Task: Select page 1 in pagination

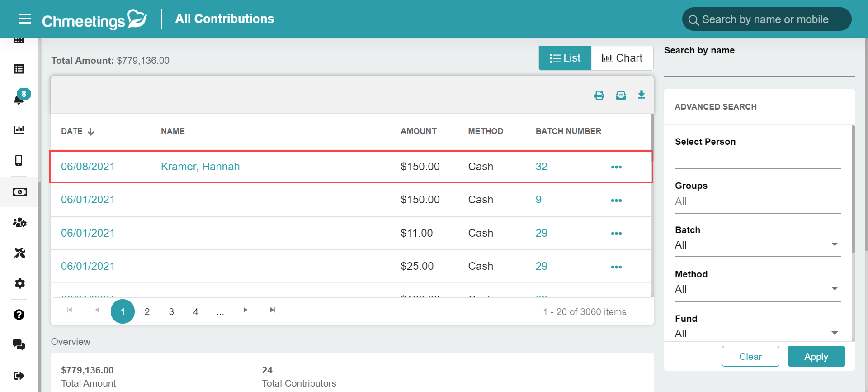Action: pos(123,311)
